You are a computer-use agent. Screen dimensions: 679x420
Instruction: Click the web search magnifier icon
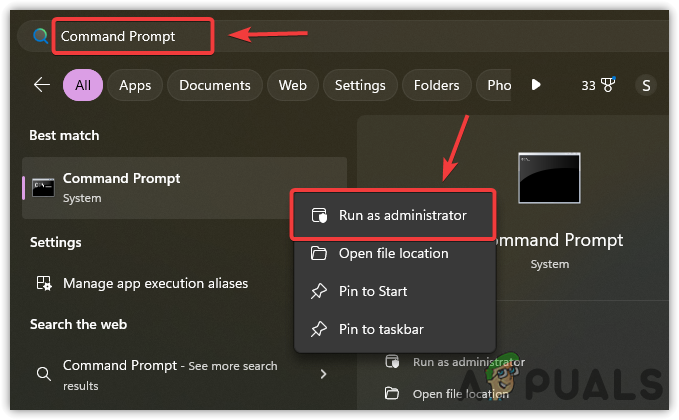coord(43,374)
